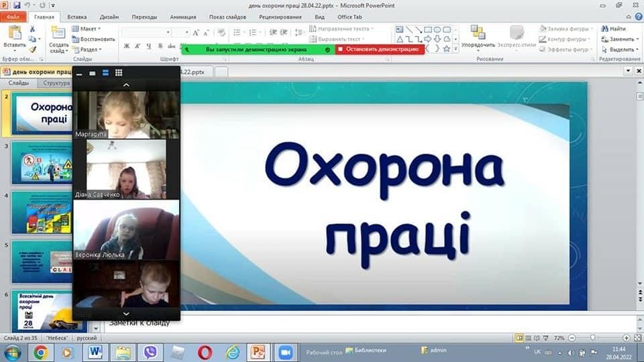
Task: Show next Zoom participants with down chevron
Action: tap(126, 314)
